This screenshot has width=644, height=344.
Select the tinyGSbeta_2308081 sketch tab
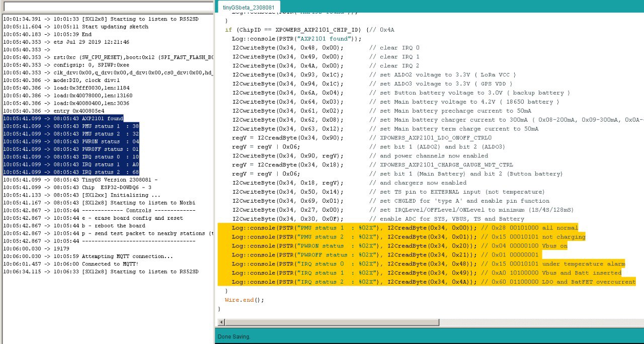point(248,7)
